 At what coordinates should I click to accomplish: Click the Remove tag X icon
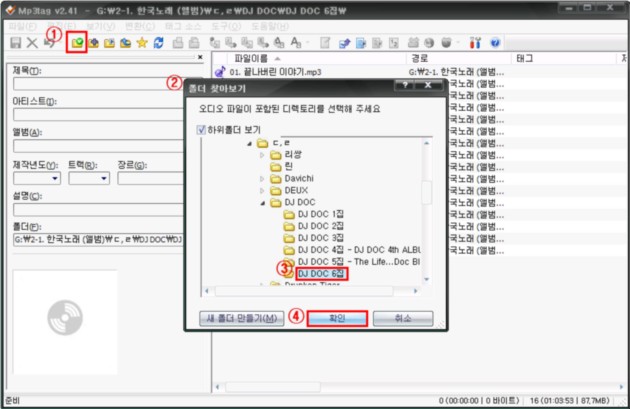click(x=32, y=43)
